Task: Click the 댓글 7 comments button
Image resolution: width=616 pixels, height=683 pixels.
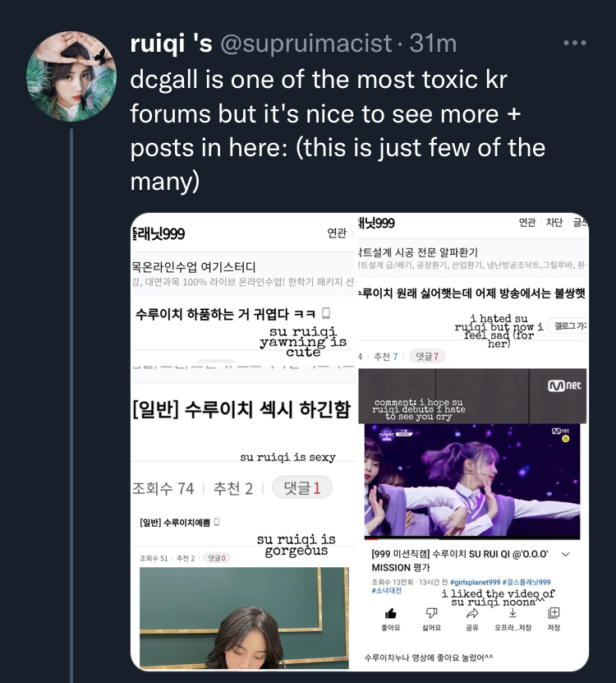Action: point(427,357)
